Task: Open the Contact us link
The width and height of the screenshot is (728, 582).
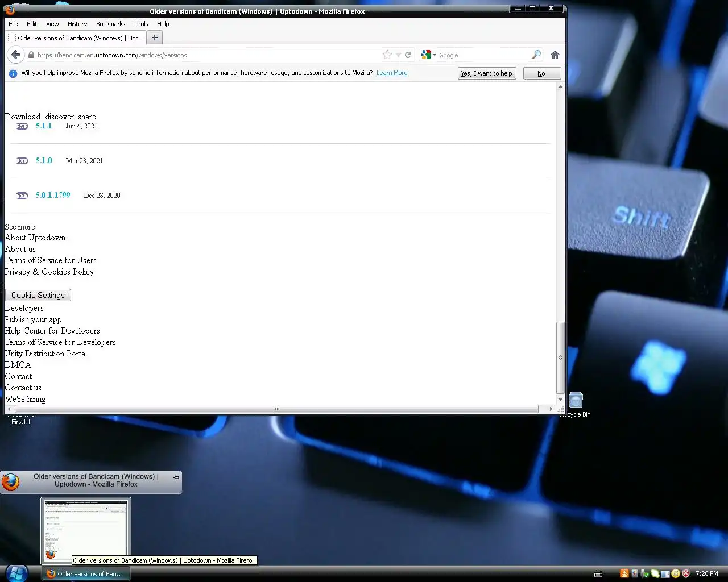Action: 23,388
